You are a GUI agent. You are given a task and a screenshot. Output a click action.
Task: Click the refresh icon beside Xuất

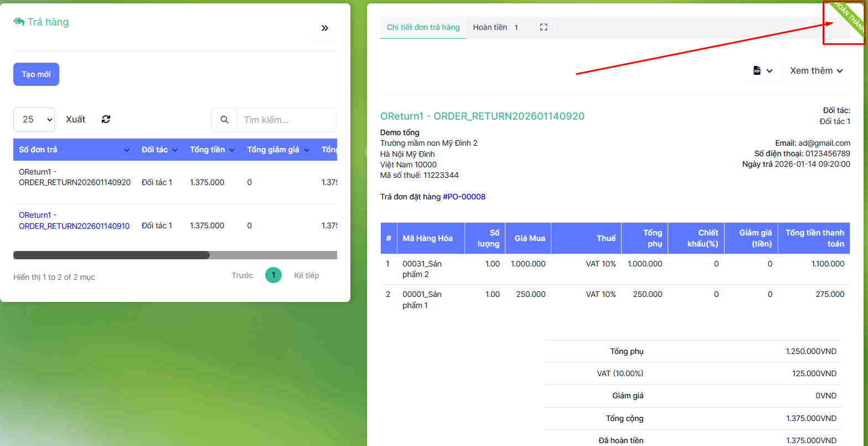pyautogui.click(x=106, y=119)
